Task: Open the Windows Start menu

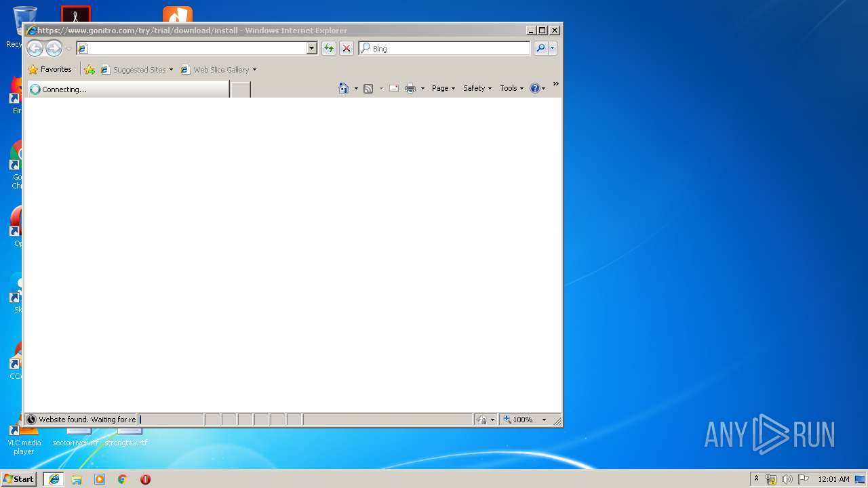Action: point(19,479)
